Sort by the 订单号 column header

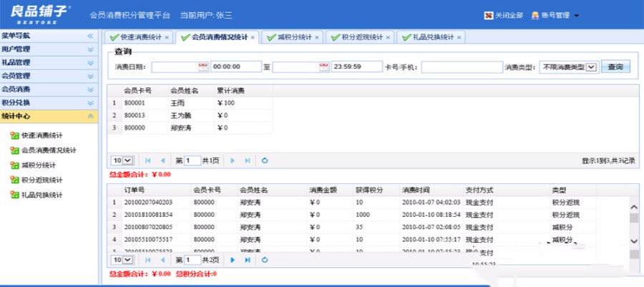click(156, 190)
